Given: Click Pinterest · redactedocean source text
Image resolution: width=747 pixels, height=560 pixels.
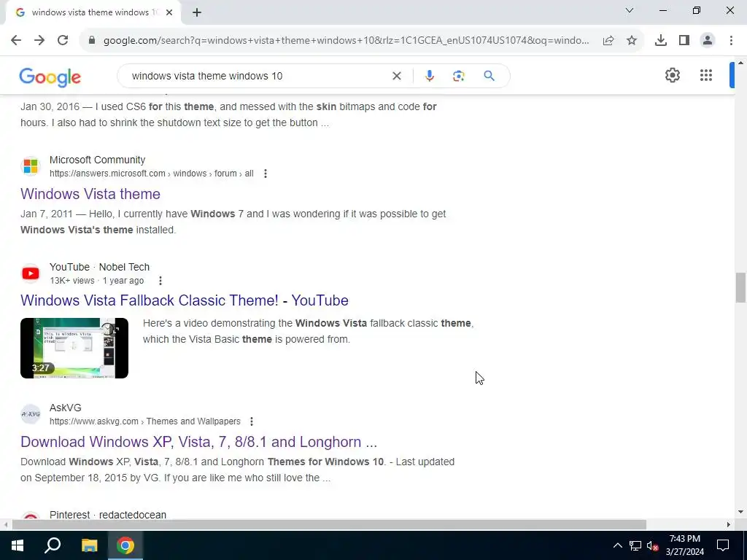Looking at the screenshot, I should tap(108, 515).
